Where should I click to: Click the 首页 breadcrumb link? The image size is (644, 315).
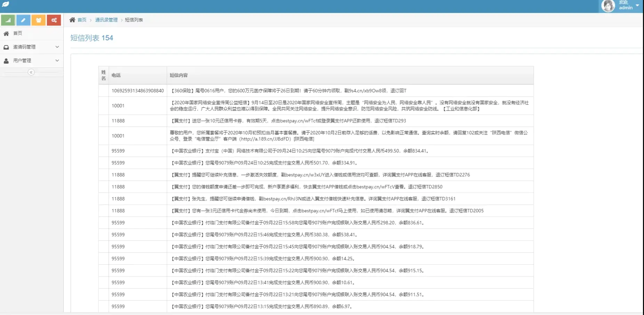click(82, 20)
